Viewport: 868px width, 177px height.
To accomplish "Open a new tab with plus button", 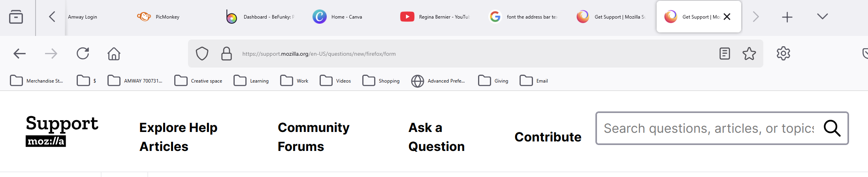I will click(x=787, y=17).
